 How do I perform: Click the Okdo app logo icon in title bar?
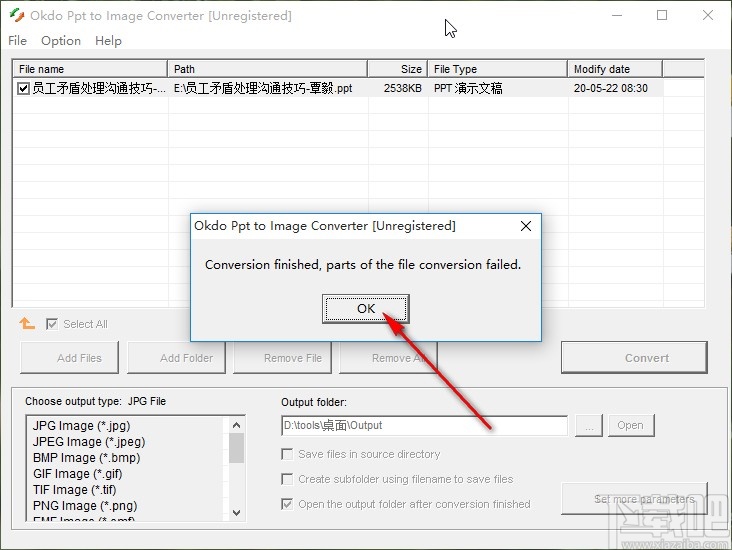tap(17, 15)
